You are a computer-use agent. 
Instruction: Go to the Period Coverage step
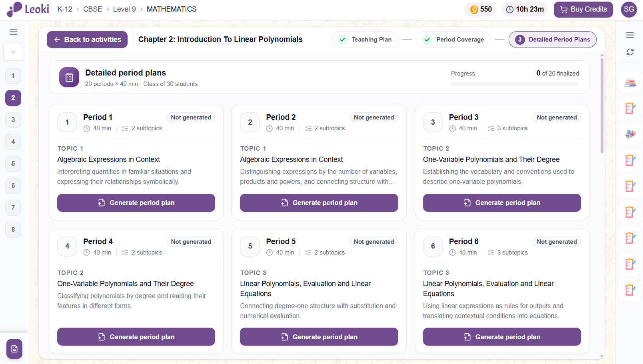[x=453, y=40]
